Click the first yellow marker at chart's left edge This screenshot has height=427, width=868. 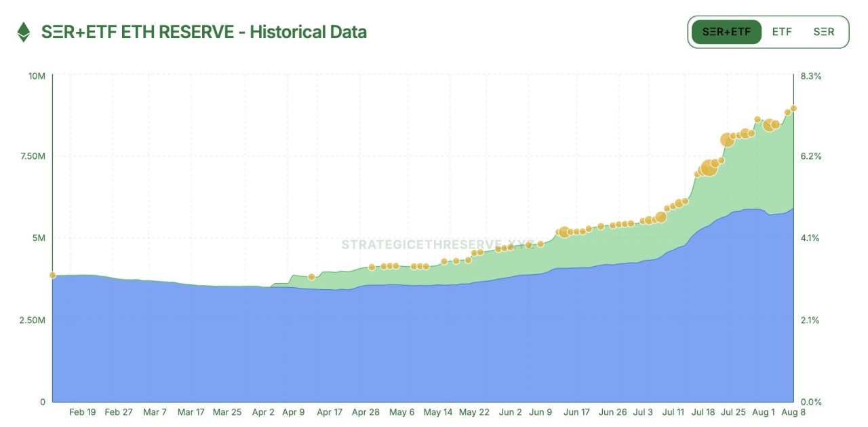pyautogui.click(x=52, y=275)
